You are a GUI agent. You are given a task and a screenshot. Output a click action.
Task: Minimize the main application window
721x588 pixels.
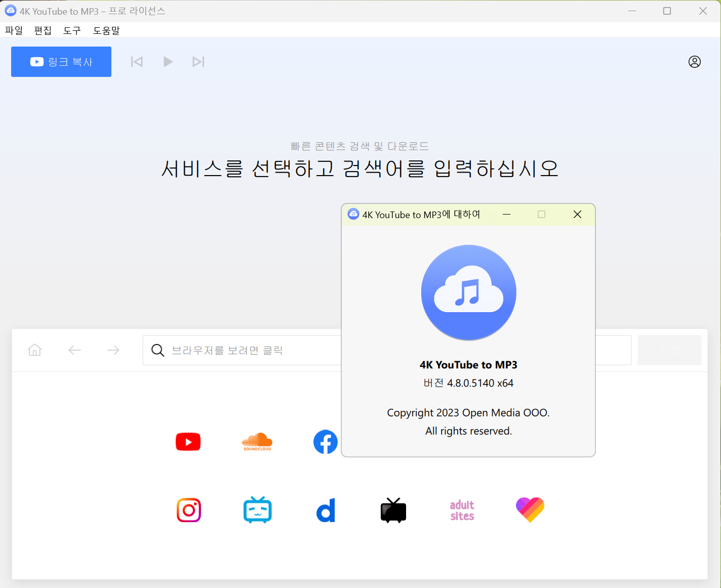632,11
